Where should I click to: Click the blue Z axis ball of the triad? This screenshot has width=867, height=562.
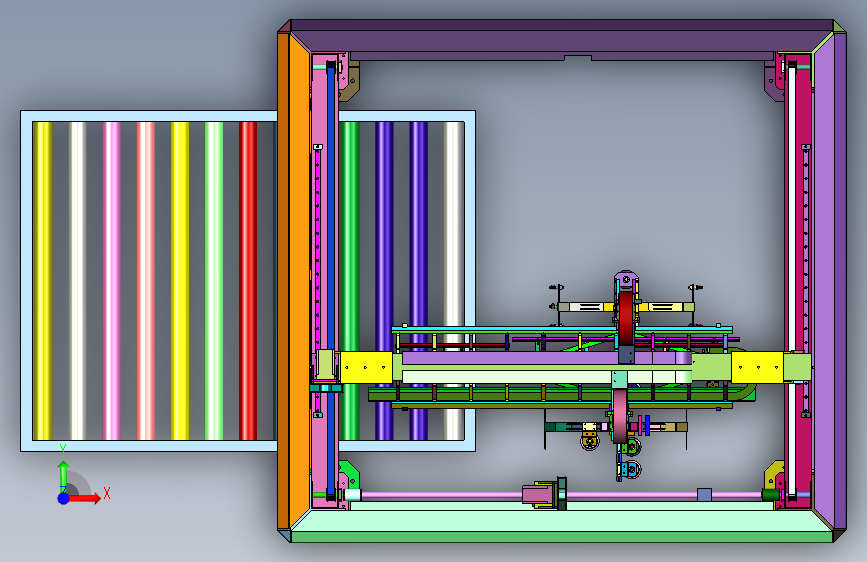[64, 498]
